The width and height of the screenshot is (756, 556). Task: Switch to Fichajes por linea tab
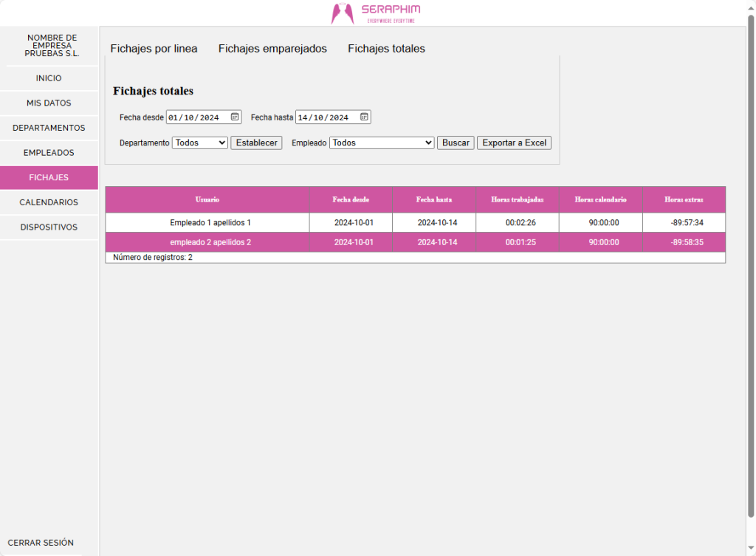[154, 49]
